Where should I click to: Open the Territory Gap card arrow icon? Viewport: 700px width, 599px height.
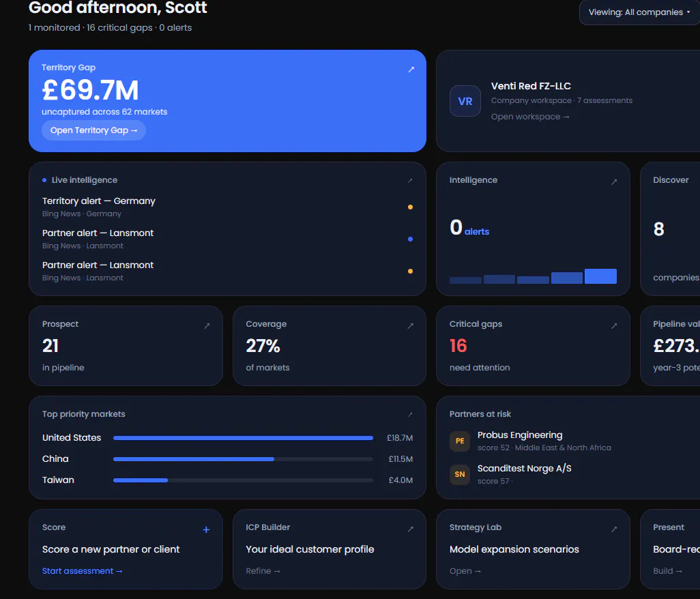(411, 69)
